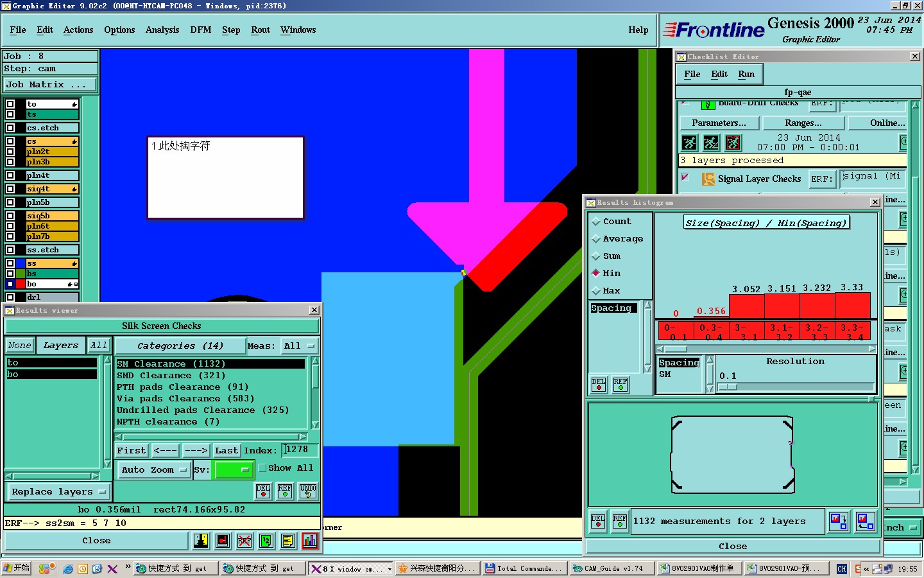Click 3.3-3.4 histogram bin
924x578 pixels.
click(x=853, y=331)
